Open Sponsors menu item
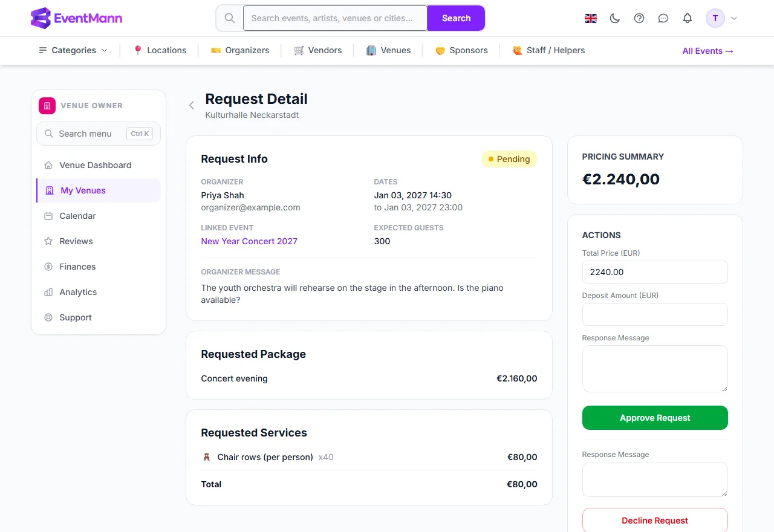 click(461, 50)
